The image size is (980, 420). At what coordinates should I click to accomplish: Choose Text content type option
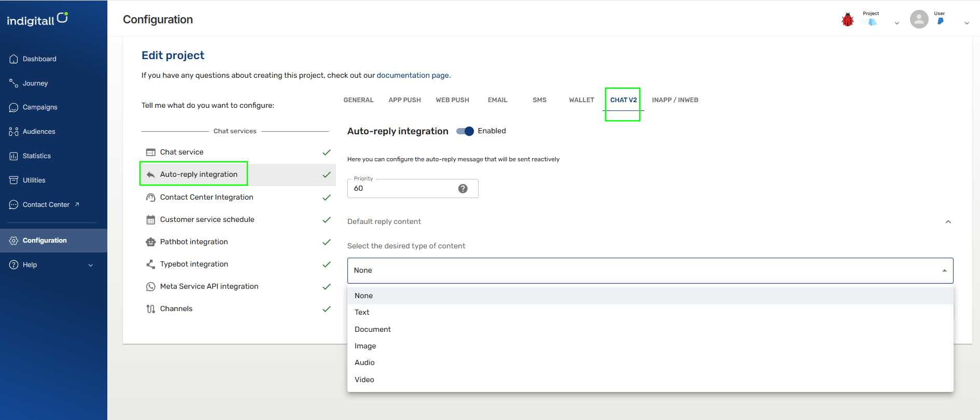(x=650, y=312)
